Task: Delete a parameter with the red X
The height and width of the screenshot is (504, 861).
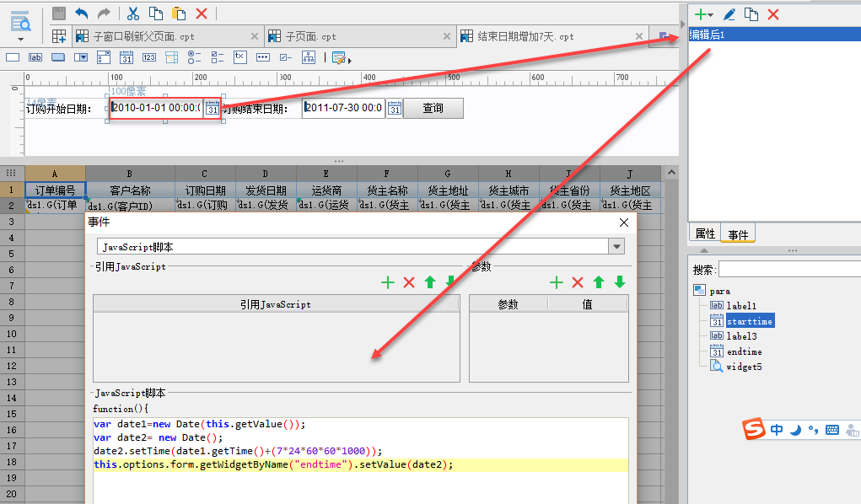Action: tap(577, 282)
